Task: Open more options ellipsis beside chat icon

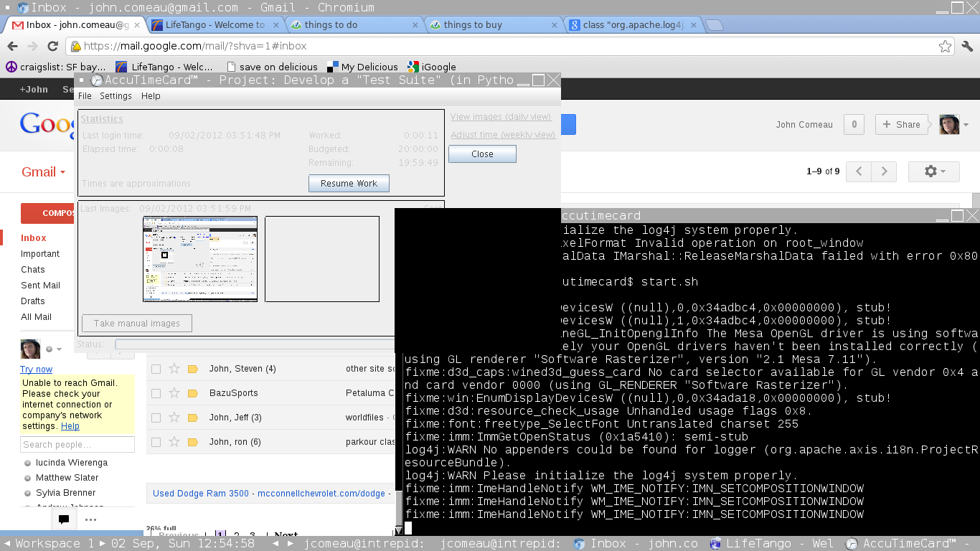Action: click(90, 519)
